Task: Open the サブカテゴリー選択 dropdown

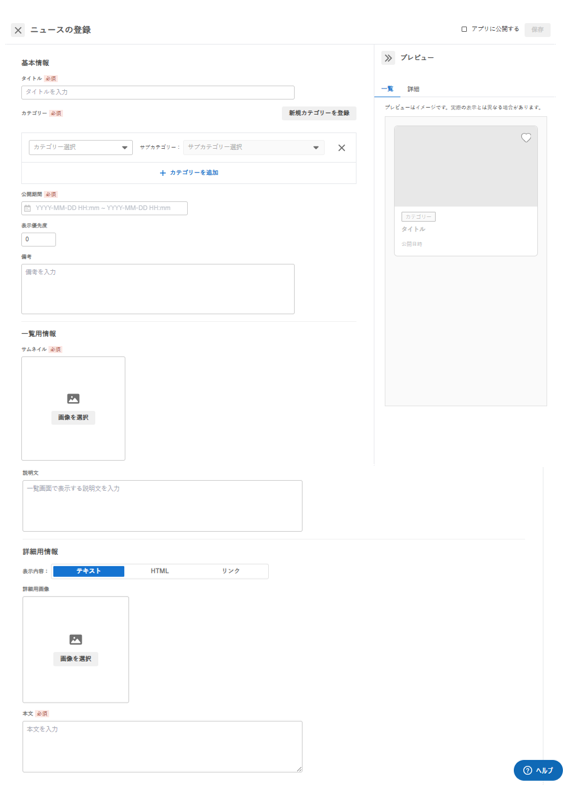Action: click(254, 147)
